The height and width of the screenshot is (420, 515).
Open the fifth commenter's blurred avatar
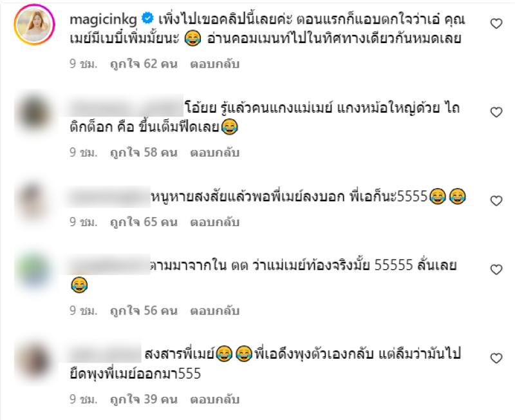coord(34,359)
